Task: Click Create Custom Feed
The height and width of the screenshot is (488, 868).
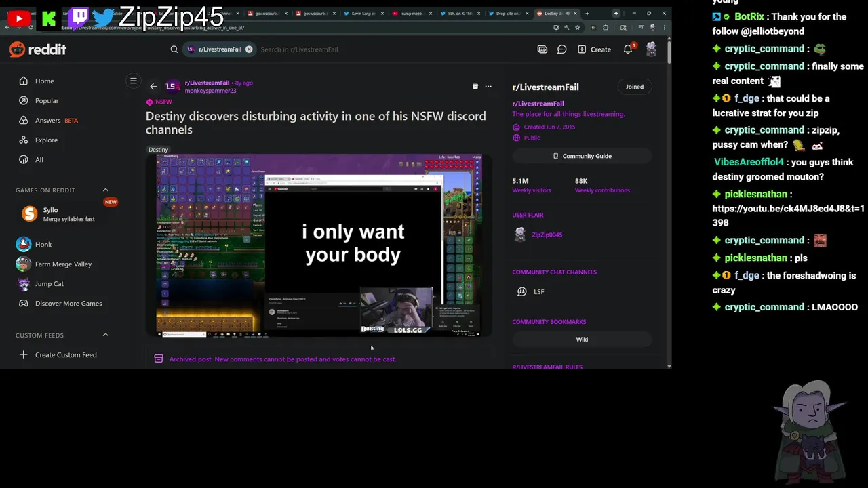Action: point(64,354)
